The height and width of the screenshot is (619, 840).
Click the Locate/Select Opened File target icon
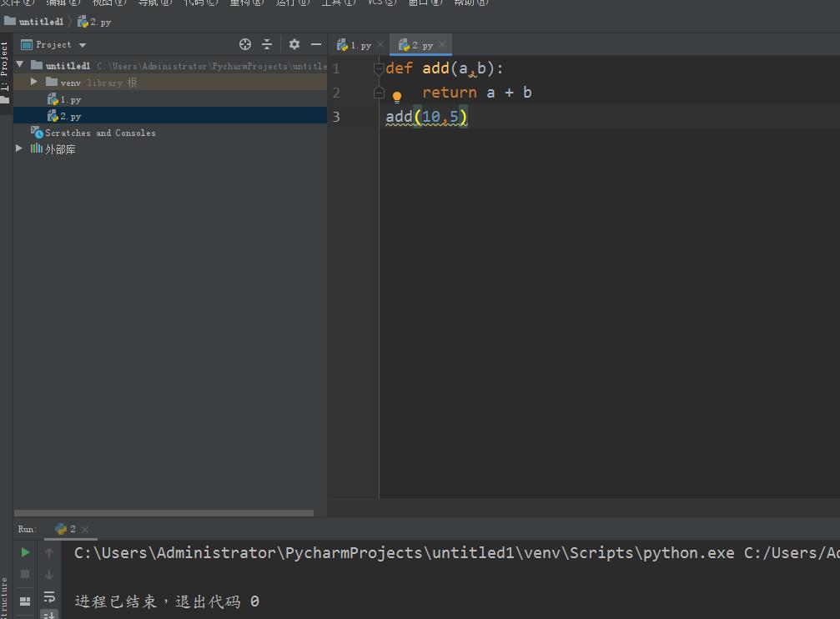click(x=245, y=44)
